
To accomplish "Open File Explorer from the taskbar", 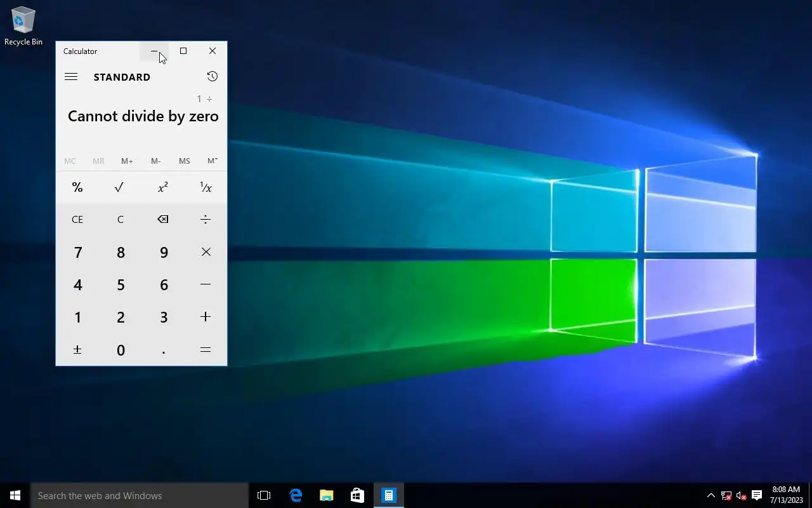I will 327,495.
